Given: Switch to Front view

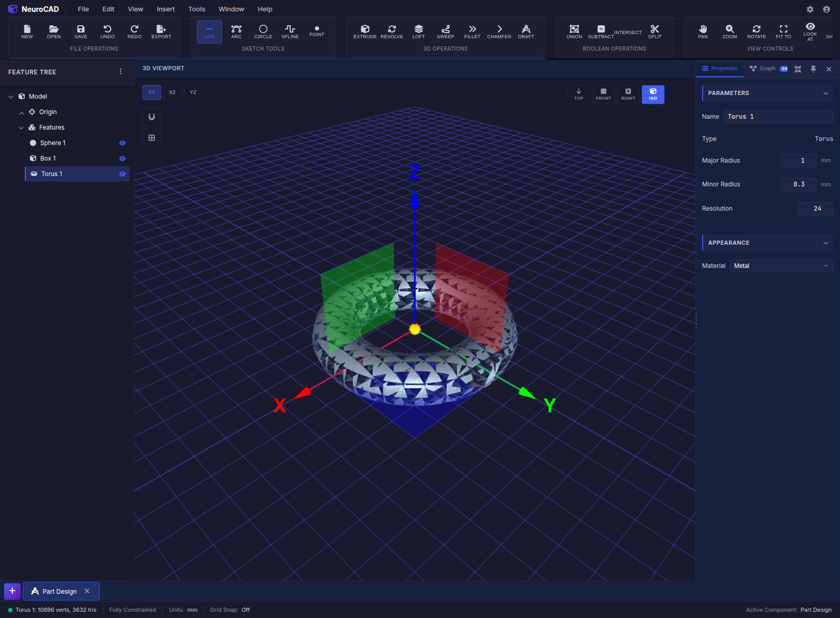Looking at the screenshot, I should pos(603,94).
